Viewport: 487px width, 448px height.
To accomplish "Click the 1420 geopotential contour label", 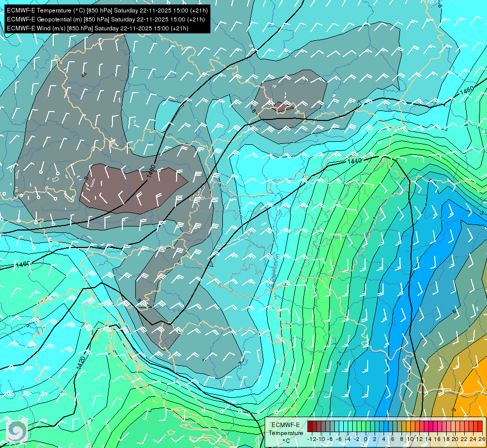I will click(81, 363).
